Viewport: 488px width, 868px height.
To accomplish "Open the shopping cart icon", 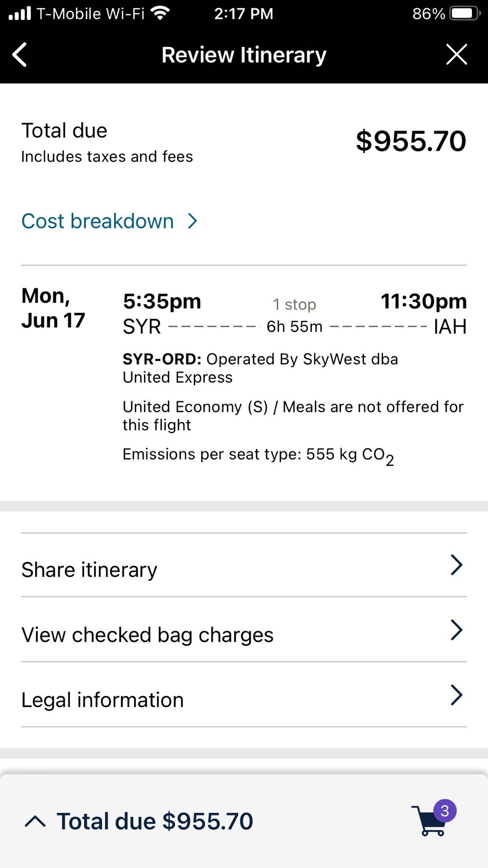I will 429,822.
